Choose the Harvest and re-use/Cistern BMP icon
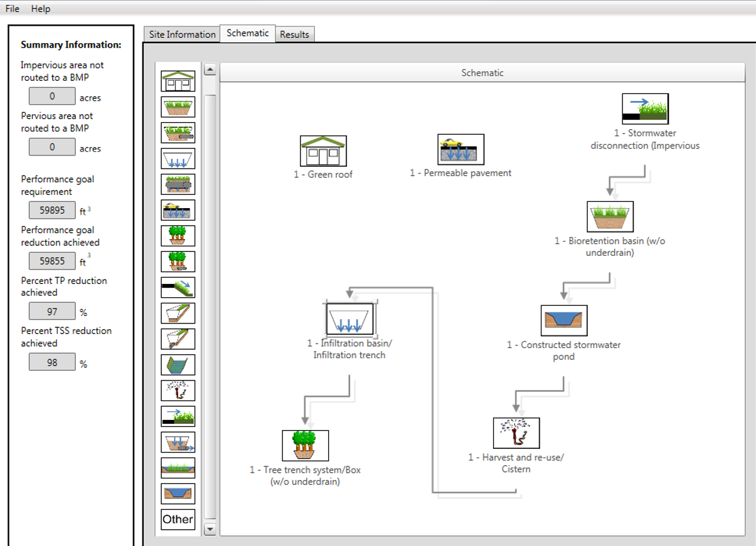Image resolution: width=756 pixels, height=546 pixels. 178,390
